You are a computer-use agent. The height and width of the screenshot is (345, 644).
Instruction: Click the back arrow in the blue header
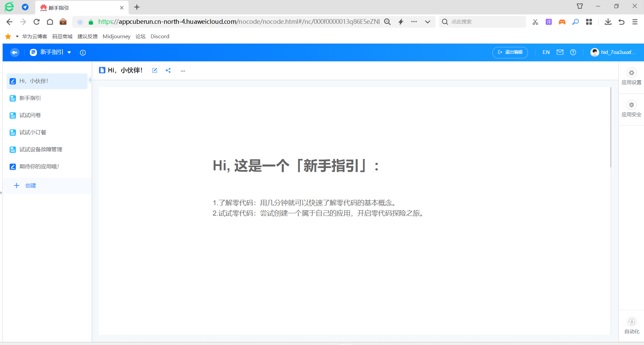[14, 52]
